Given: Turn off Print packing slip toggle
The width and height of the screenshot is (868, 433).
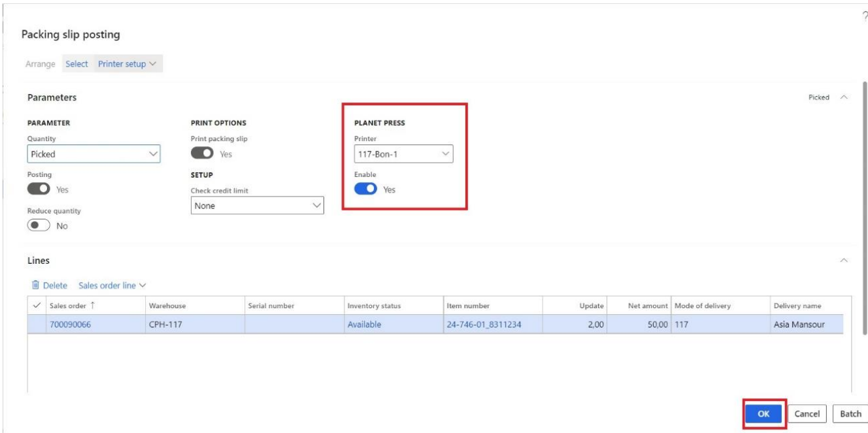Looking at the screenshot, I should click(201, 154).
